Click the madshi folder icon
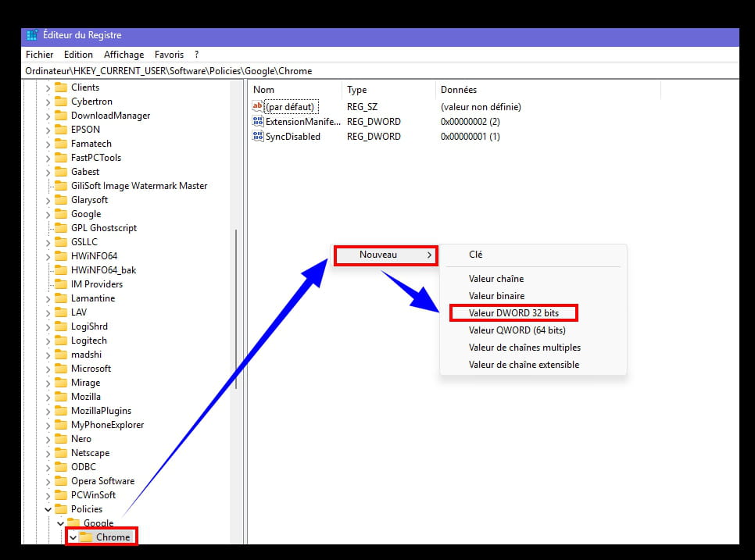This screenshot has height=560, width=755. (61, 354)
